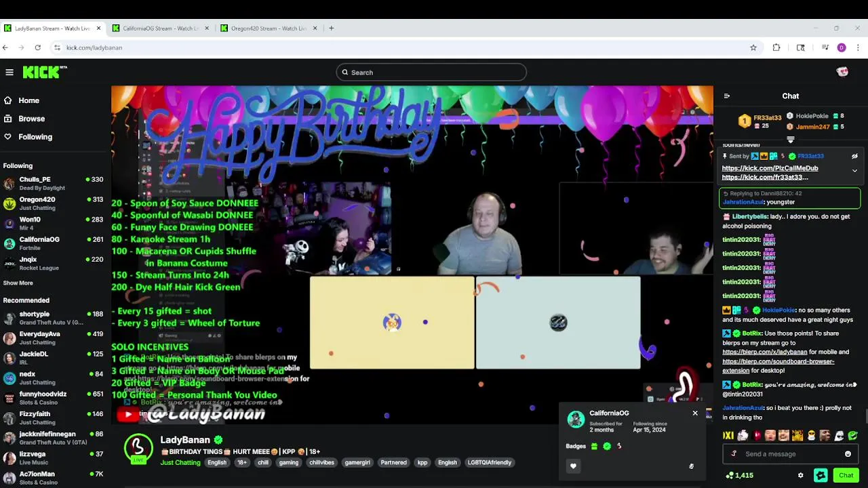Image resolution: width=868 pixels, height=488 pixels.
Task: Open browser extensions puzzle icon
Action: tap(776, 47)
